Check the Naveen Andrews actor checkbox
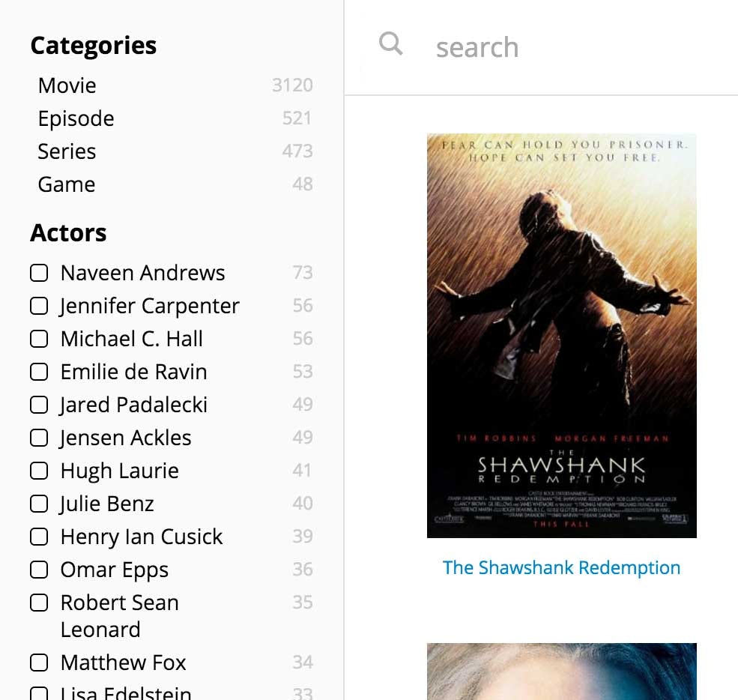 39,273
